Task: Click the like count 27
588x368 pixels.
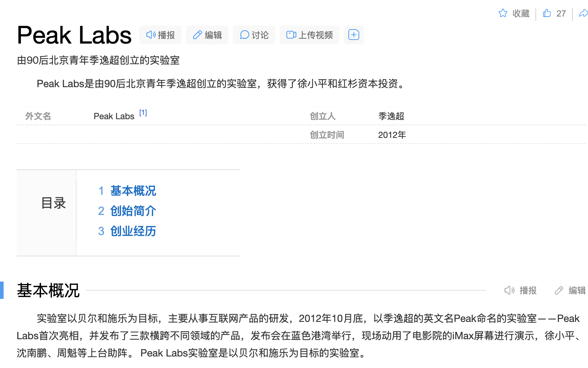Action: tap(561, 14)
